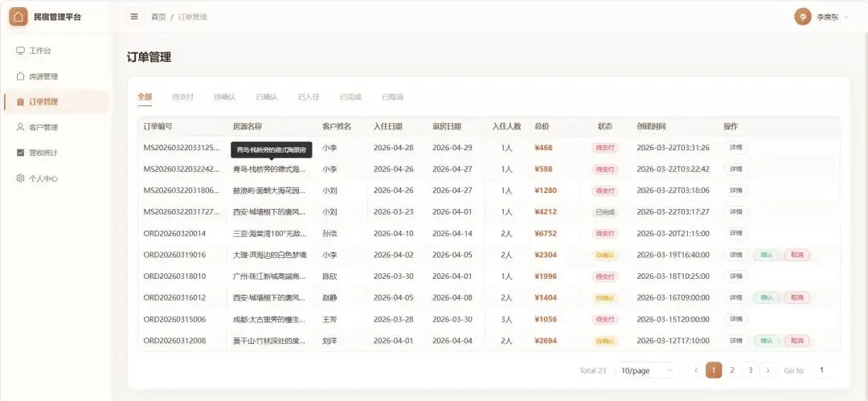Go to page 2
The image size is (868, 401).
pyautogui.click(x=732, y=370)
